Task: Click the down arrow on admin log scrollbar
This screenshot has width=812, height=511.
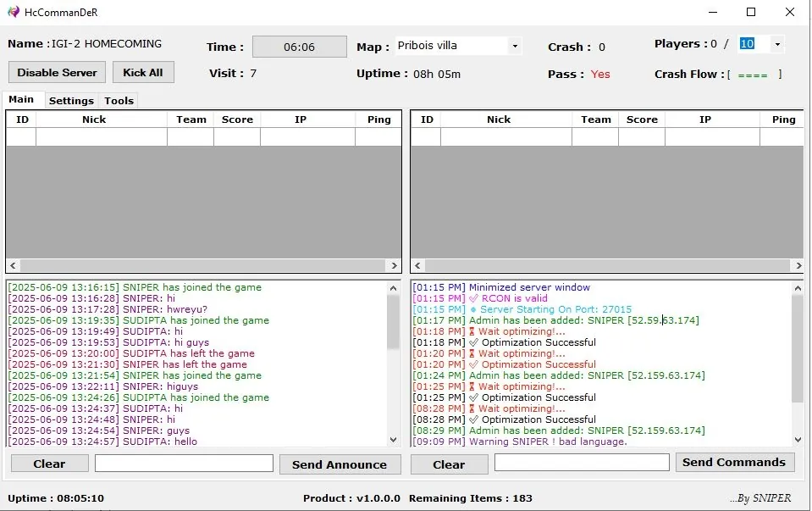Action: pos(797,440)
